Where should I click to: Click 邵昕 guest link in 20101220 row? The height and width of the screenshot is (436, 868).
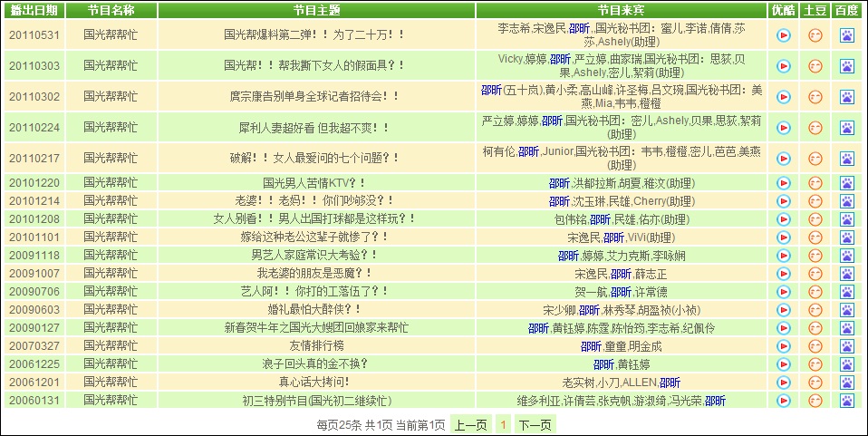559,183
